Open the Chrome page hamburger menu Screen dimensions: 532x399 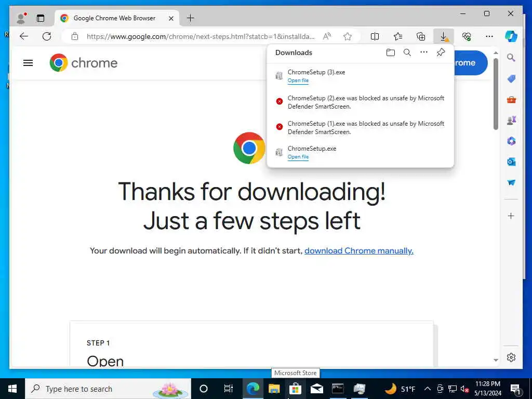[28, 63]
